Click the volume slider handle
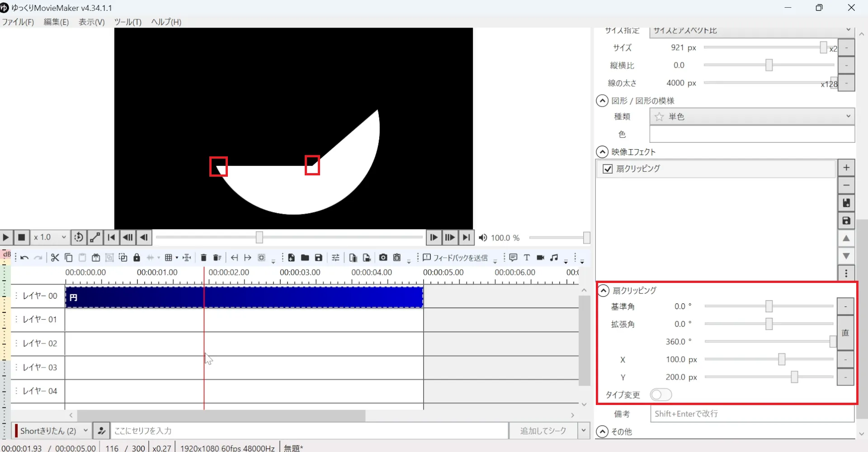The width and height of the screenshot is (868, 452). pyautogui.click(x=586, y=237)
